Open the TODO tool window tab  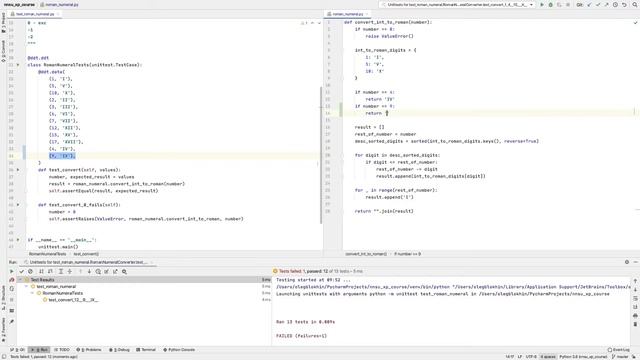pyautogui.click(x=62, y=350)
